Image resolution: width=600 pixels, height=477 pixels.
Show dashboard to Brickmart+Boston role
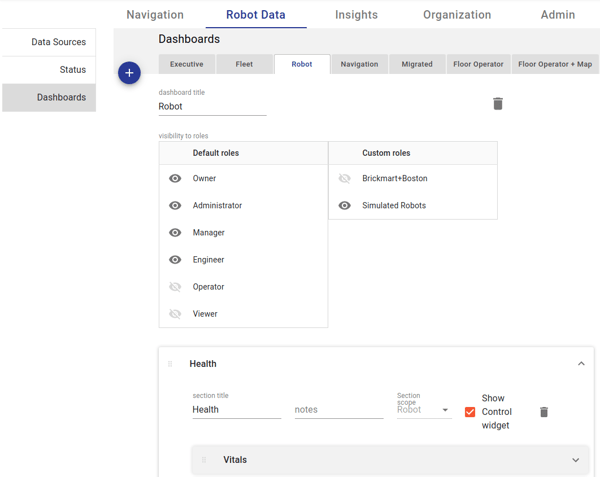click(344, 178)
